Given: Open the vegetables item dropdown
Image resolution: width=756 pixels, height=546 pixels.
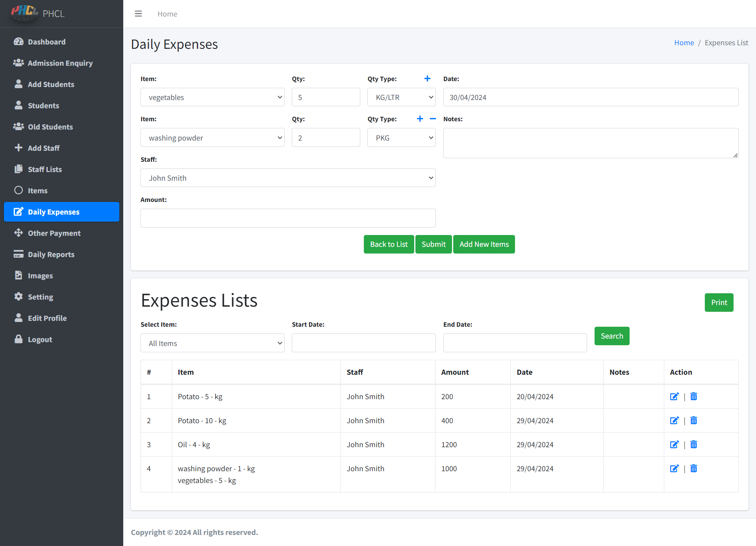Looking at the screenshot, I should 212,97.
